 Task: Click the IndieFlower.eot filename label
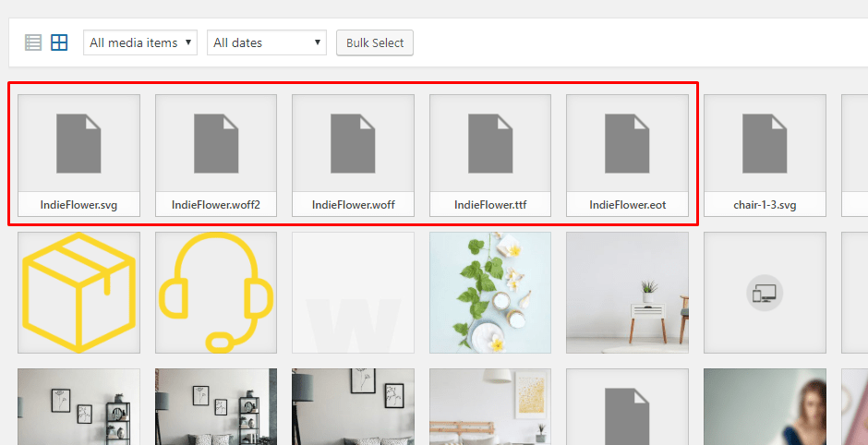(x=627, y=205)
